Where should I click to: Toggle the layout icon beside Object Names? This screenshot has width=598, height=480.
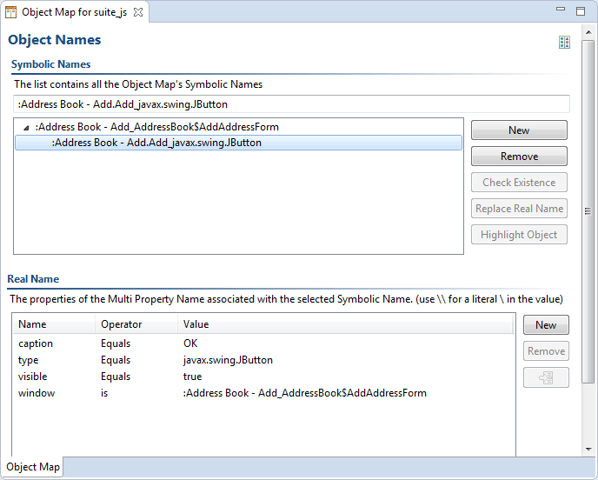pyautogui.click(x=564, y=42)
